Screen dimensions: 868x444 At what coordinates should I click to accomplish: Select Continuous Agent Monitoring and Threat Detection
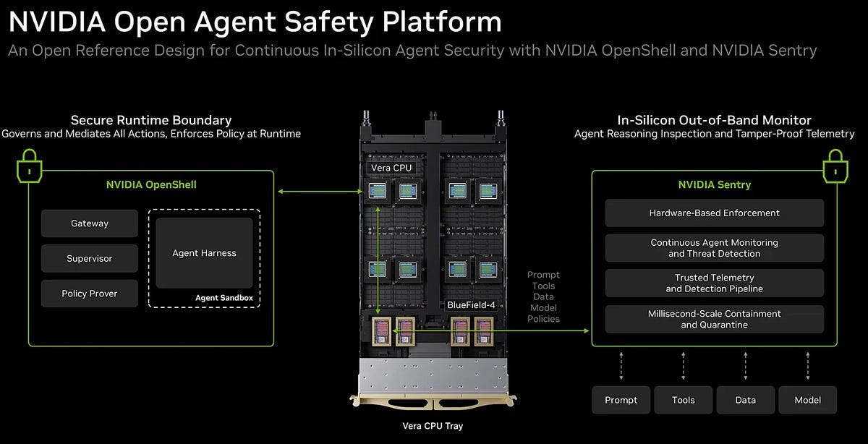tap(715, 248)
